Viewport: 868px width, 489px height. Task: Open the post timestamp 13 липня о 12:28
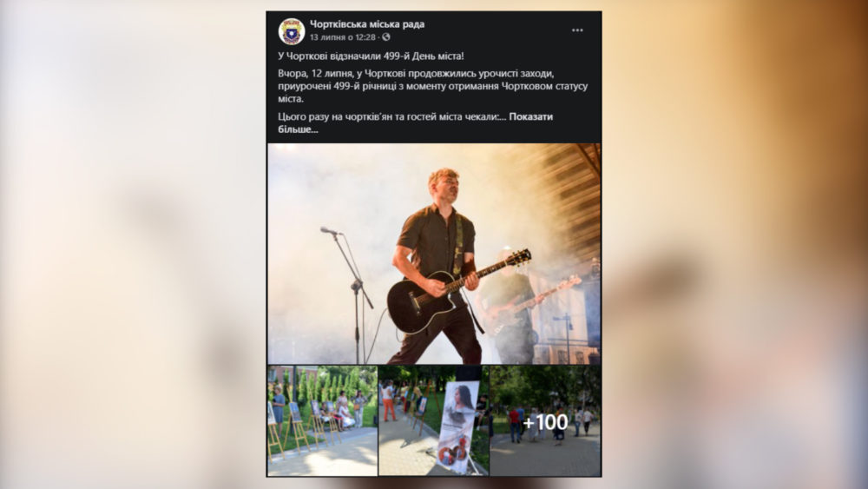(343, 37)
